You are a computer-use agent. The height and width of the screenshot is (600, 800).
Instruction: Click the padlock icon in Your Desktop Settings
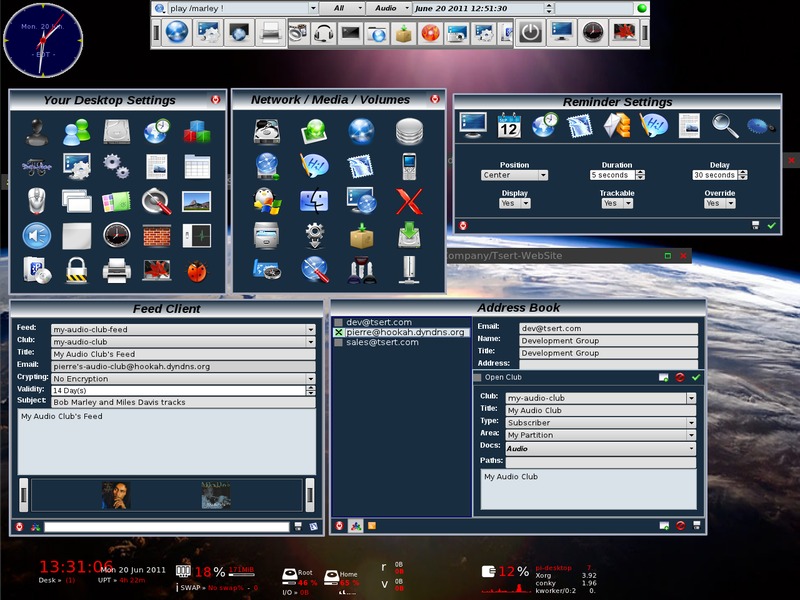76,269
